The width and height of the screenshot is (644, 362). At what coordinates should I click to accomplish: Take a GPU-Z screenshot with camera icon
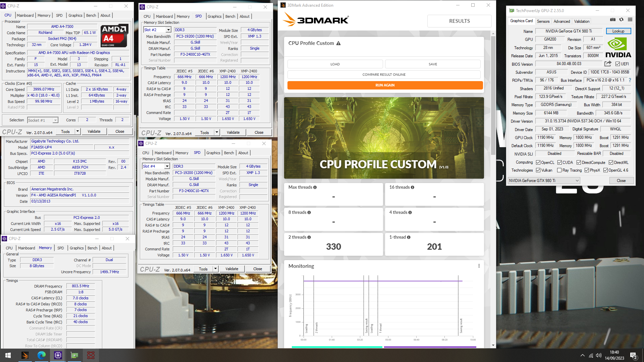point(612,20)
